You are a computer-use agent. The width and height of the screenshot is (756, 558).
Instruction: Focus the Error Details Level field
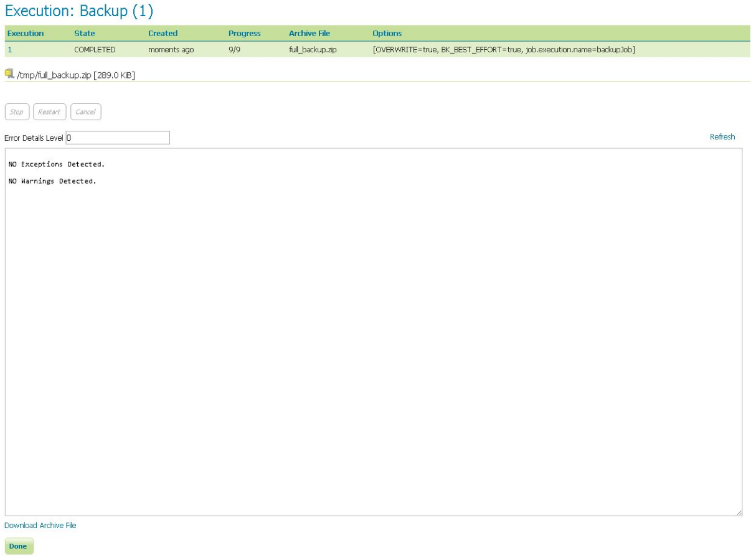pyautogui.click(x=118, y=138)
